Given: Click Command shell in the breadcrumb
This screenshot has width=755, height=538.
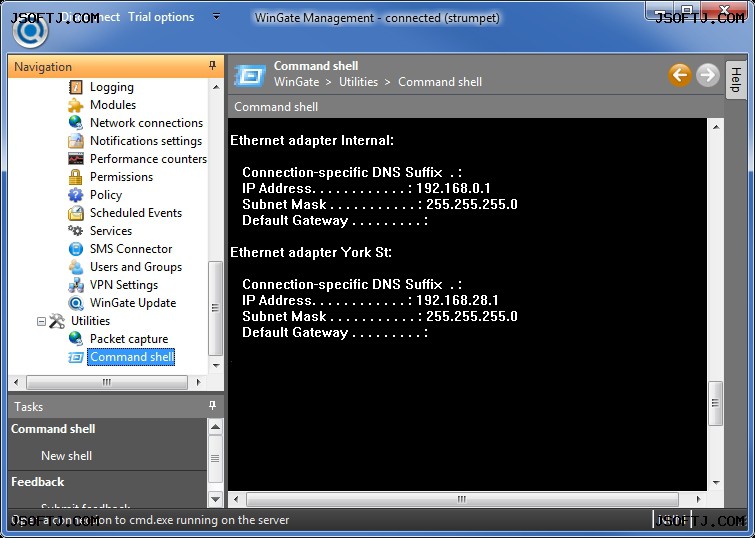Looking at the screenshot, I should [x=440, y=82].
